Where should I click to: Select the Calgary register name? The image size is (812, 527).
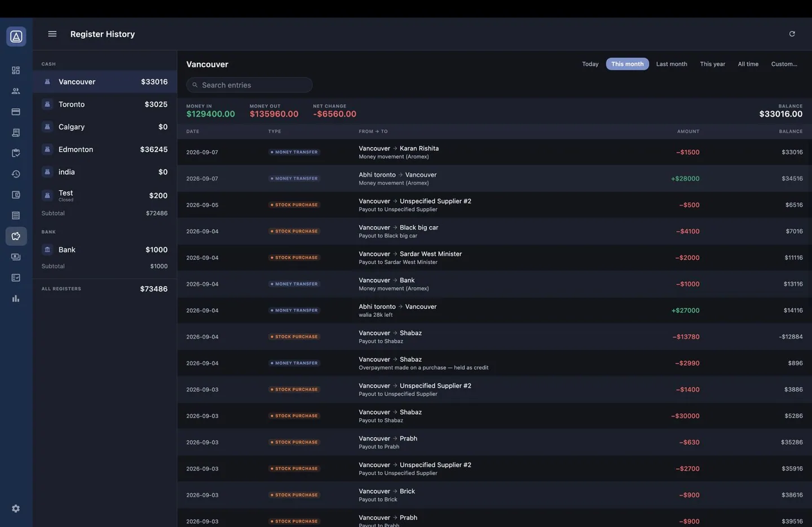click(72, 127)
